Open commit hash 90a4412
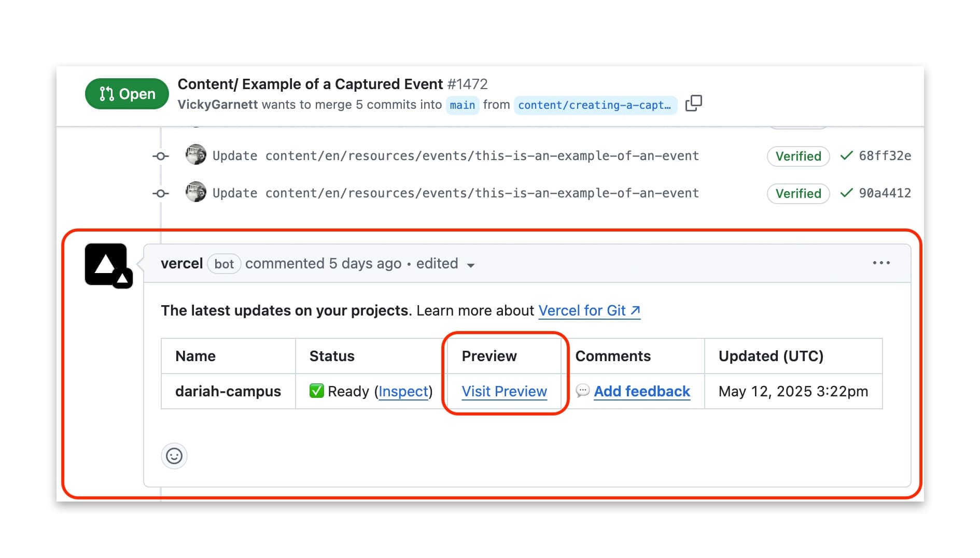 885,193
